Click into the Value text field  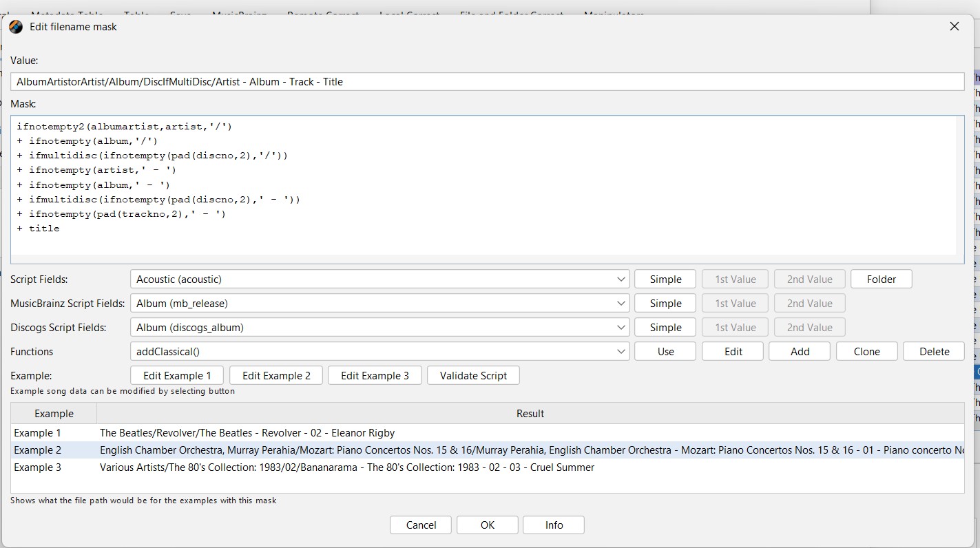click(x=487, y=81)
